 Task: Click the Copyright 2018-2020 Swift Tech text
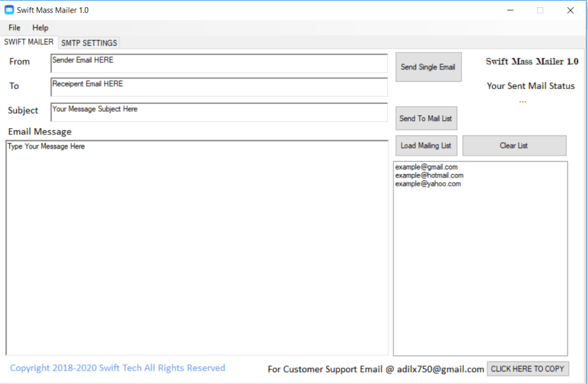(x=118, y=368)
